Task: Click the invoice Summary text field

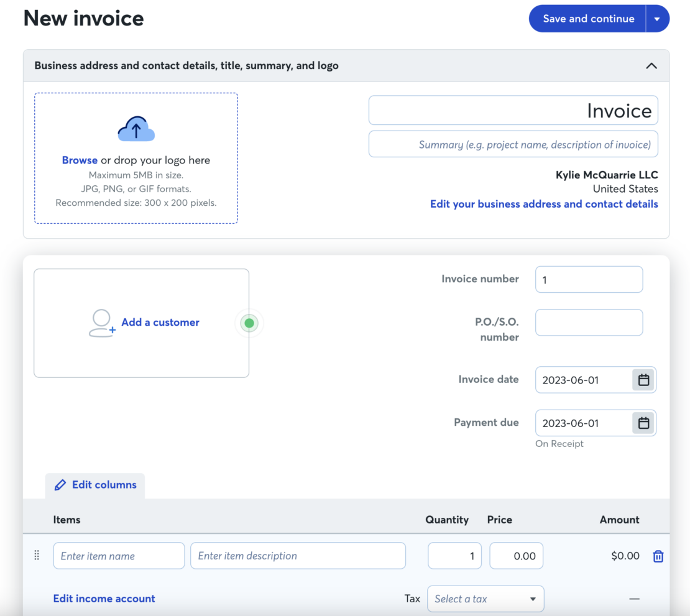Action: coord(513,144)
